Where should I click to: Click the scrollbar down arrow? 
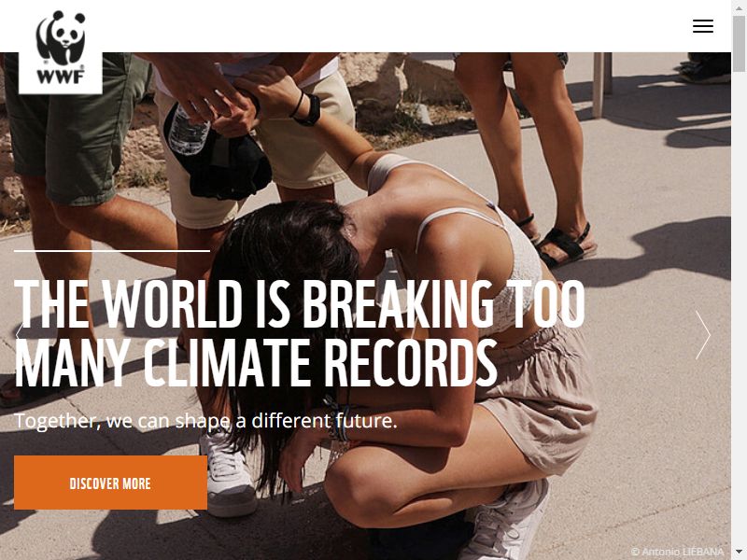(x=739, y=552)
